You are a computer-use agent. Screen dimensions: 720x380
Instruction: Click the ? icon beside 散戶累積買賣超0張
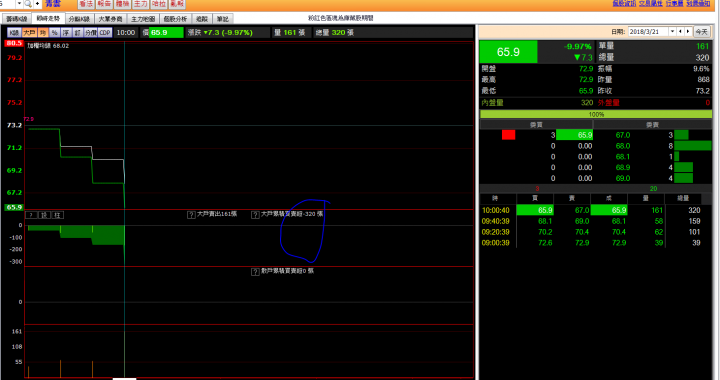pyautogui.click(x=255, y=272)
